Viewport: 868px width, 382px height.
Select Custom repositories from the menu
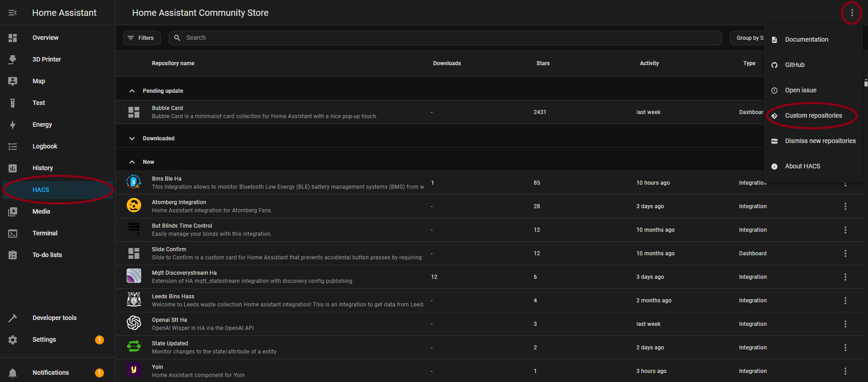(x=813, y=116)
